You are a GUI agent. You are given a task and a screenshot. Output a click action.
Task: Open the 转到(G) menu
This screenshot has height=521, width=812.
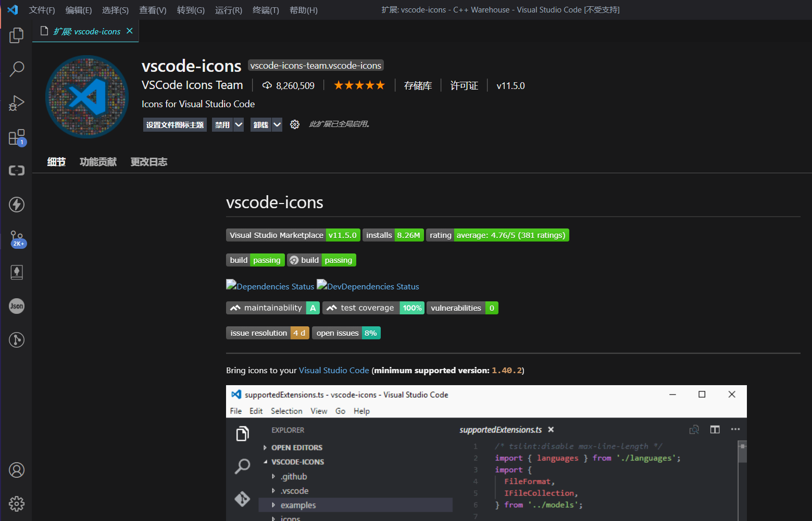(x=191, y=10)
